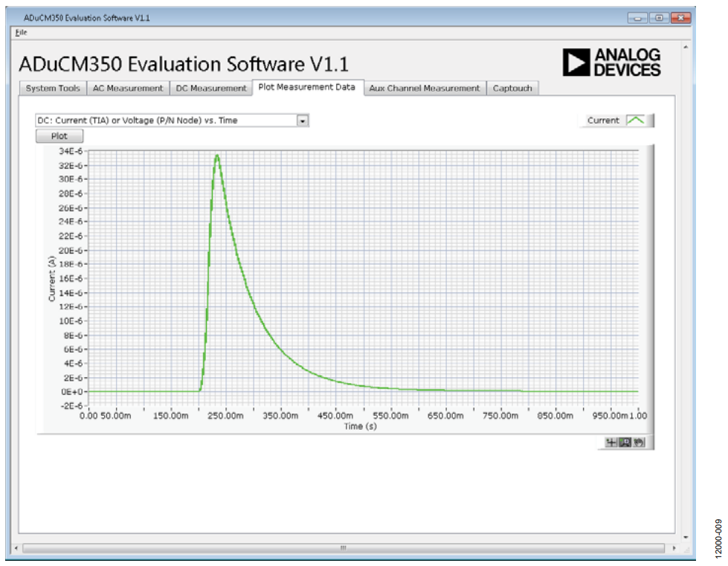Click the Time (s) axis title
Image resolution: width=728 pixels, height=566 pixels.
(361, 426)
